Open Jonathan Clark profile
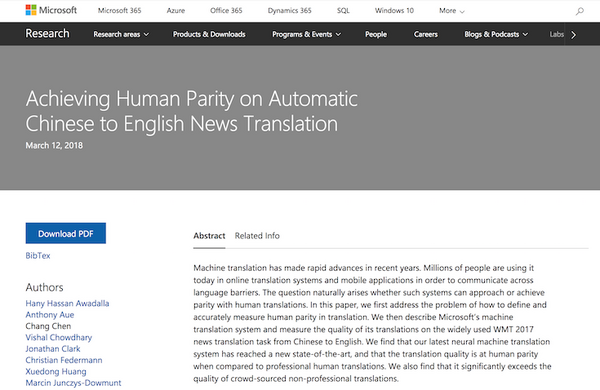 click(x=53, y=349)
